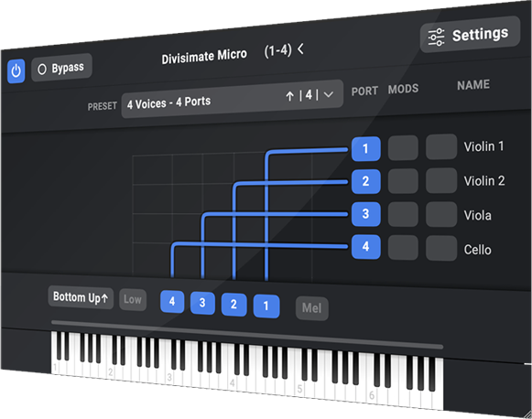Click port 3 button for Viola
Screen dimensions: 532x419
365,214
